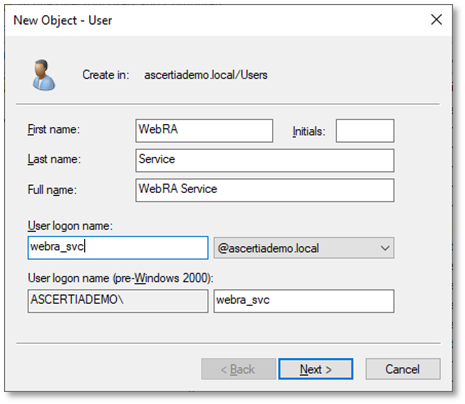Click the Initials label

(309, 131)
